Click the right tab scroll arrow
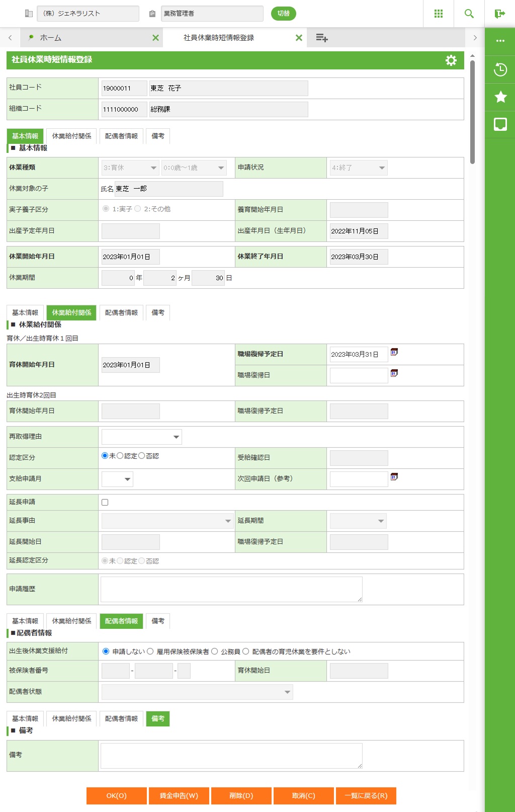This screenshot has width=515, height=812. coord(475,38)
